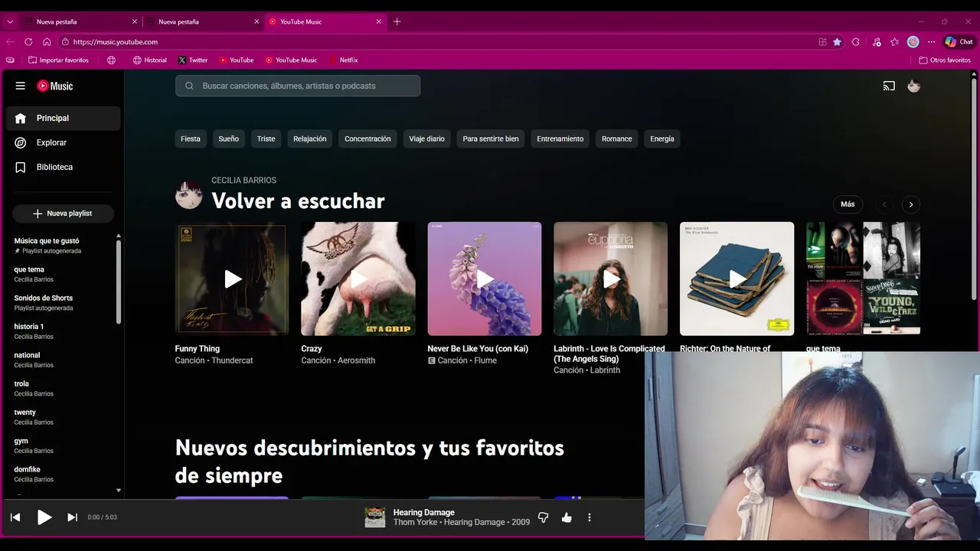
Task: Click the address bar URL
Action: [116, 42]
